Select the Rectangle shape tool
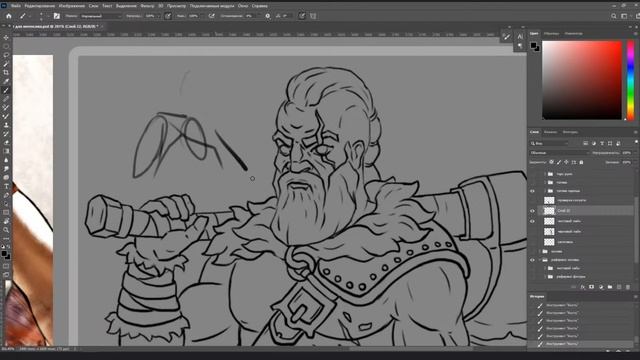Screen dimensions: 640x360 (6, 212)
